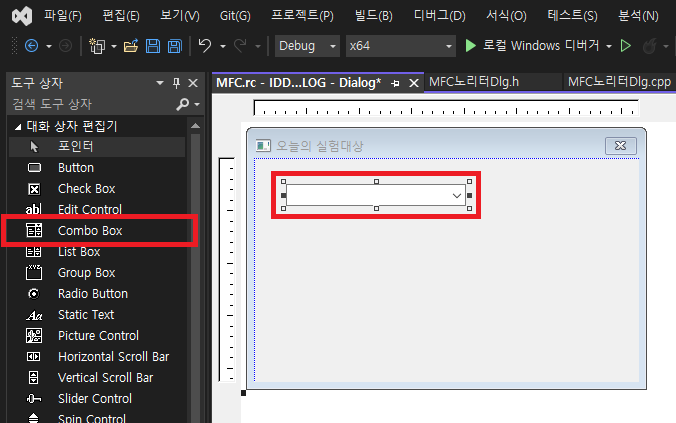Open the dropdown arrow next to back navigation

(x=49, y=46)
